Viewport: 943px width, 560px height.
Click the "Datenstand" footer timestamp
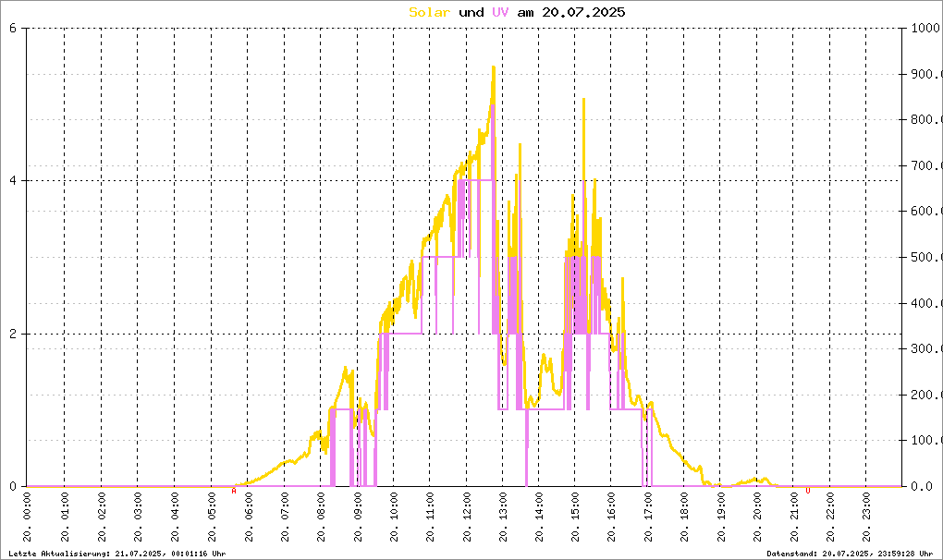pos(850,554)
